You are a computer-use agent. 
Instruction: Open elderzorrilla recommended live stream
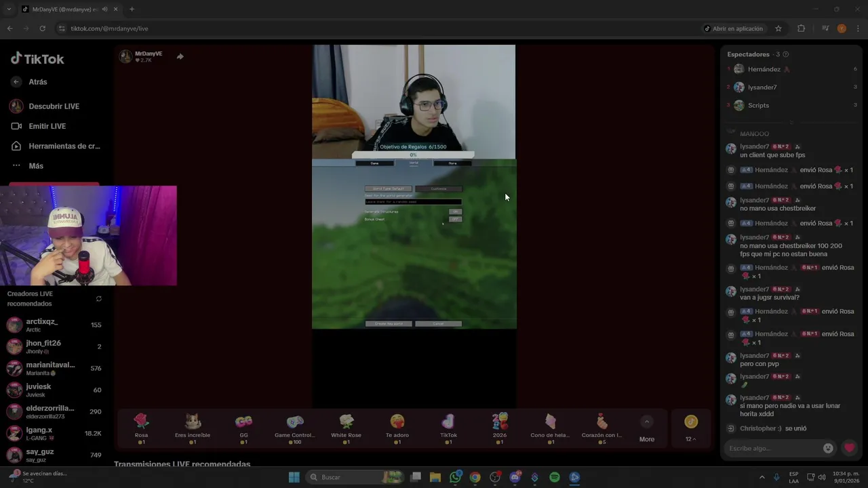(54, 411)
